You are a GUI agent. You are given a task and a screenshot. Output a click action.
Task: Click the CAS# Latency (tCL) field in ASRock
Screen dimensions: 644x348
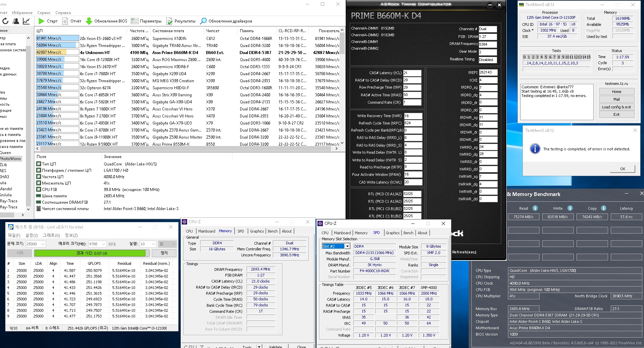tap(412, 73)
